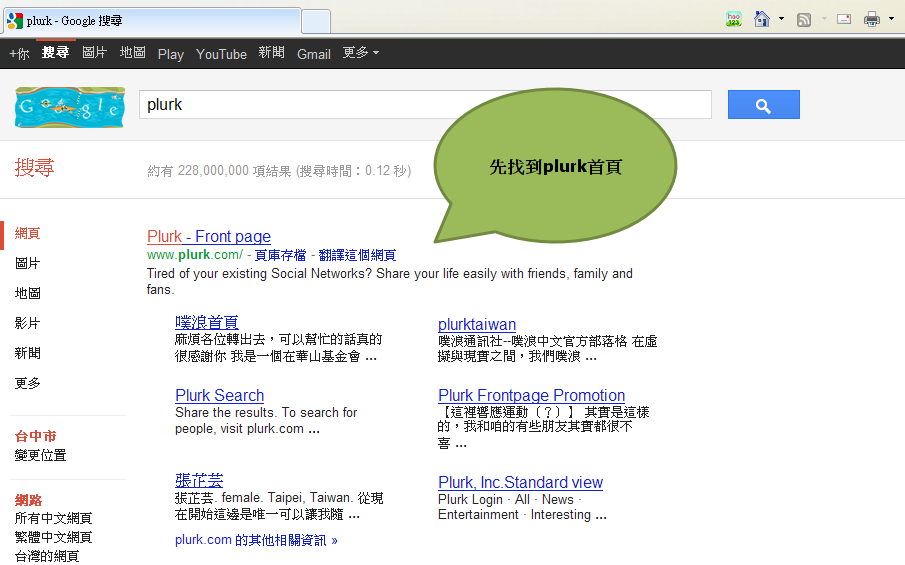
Task: Filter by 繁體中文網頁
Action: click(x=54, y=538)
